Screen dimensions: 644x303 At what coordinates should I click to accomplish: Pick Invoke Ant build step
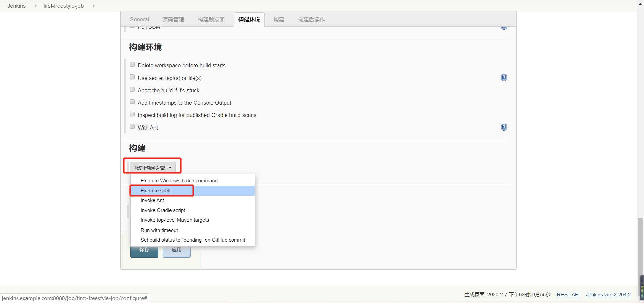pyautogui.click(x=193, y=200)
